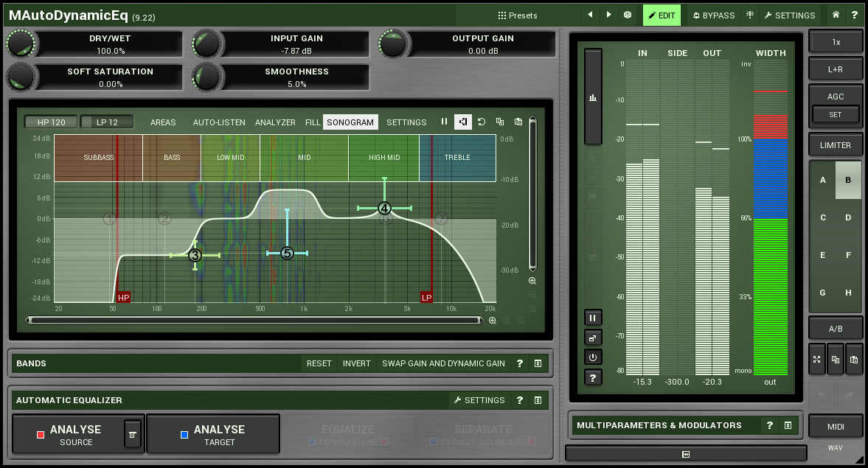The width and height of the screenshot is (868, 468).
Task: Click the meter popup window icon
Action: [592, 338]
